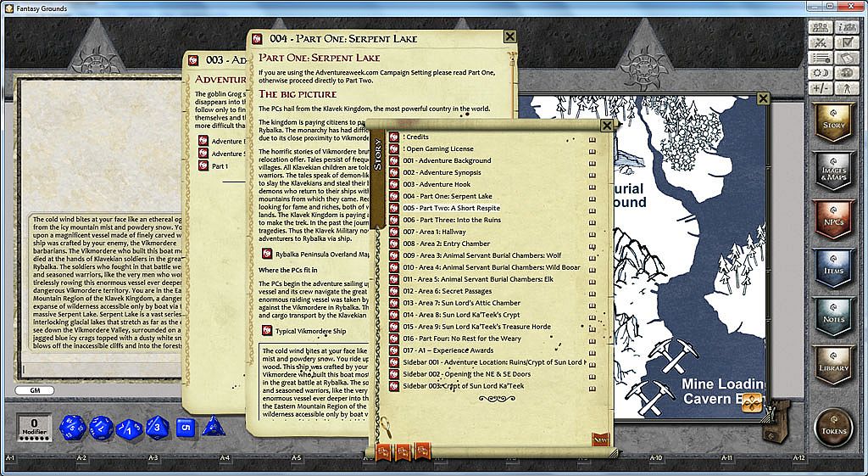This screenshot has width=868, height=476.
Task: Open Typical Vikmordere Ship link
Action: pos(267,331)
